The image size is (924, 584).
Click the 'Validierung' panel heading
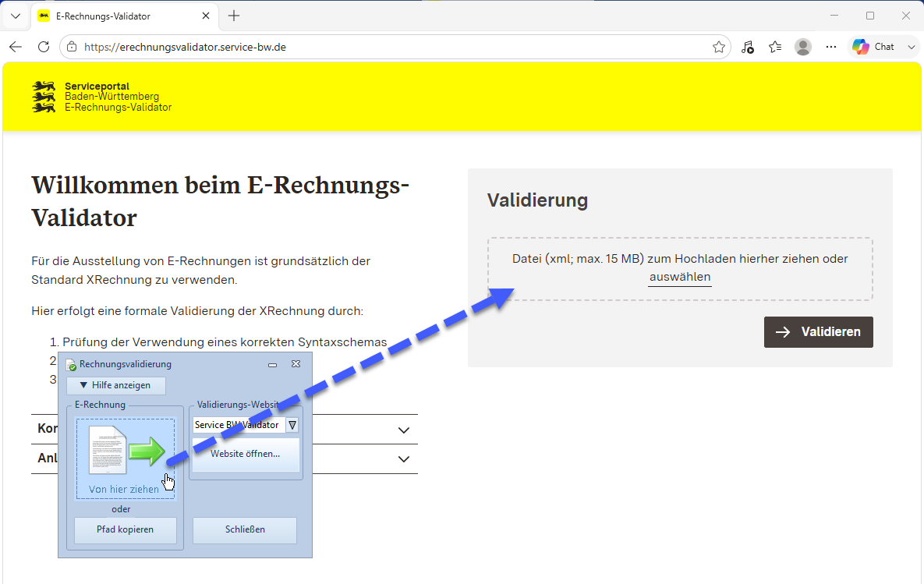[x=537, y=200]
